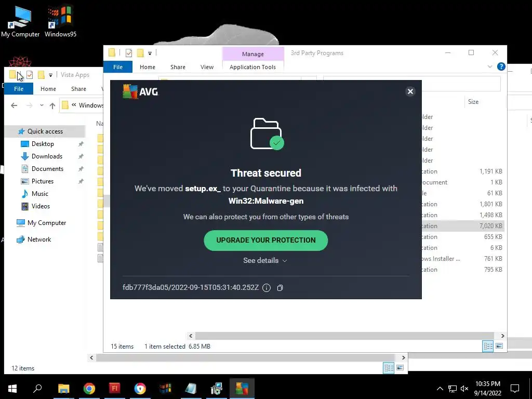Open Share tab in Vista Apps window

[x=78, y=89]
